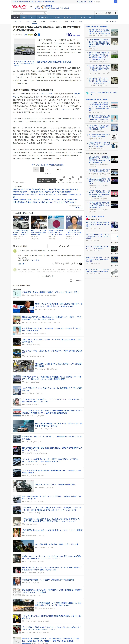Open the スポーツ category tab
The height and width of the screenshot is (644, 129).
click(52, 22)
